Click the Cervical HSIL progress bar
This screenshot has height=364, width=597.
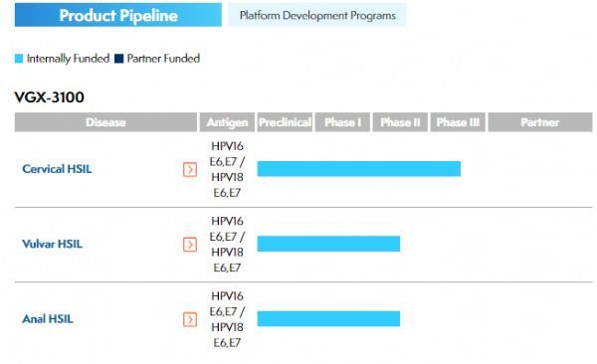(x=358, y=169)
